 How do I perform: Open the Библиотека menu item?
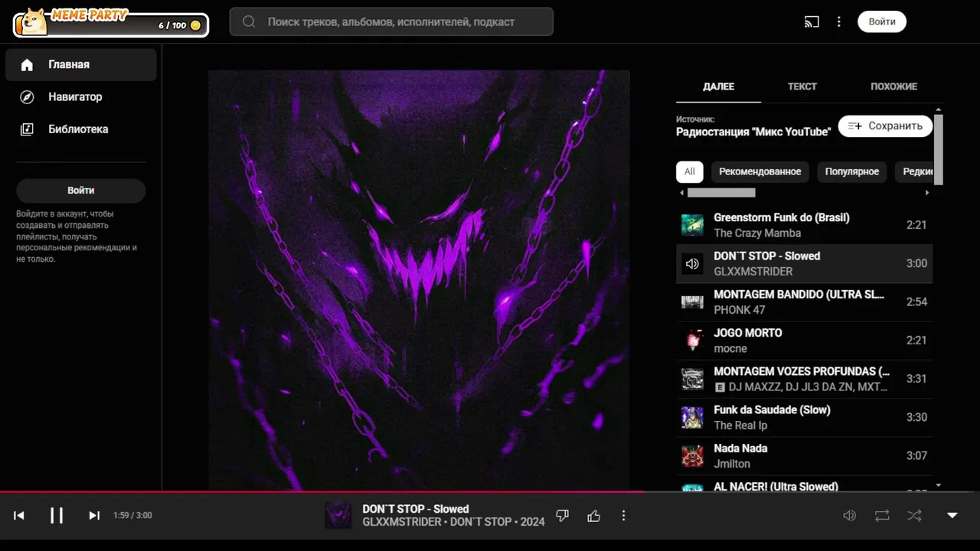pos(81,129)
